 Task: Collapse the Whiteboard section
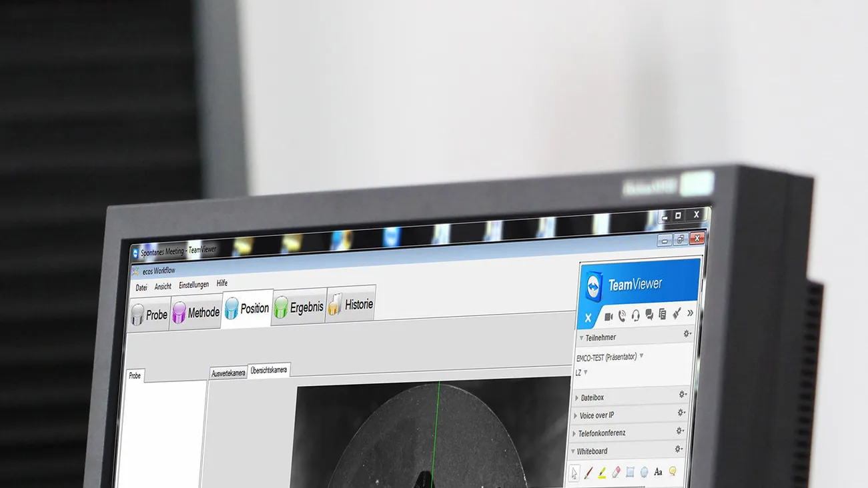click(x=573, y=451)
